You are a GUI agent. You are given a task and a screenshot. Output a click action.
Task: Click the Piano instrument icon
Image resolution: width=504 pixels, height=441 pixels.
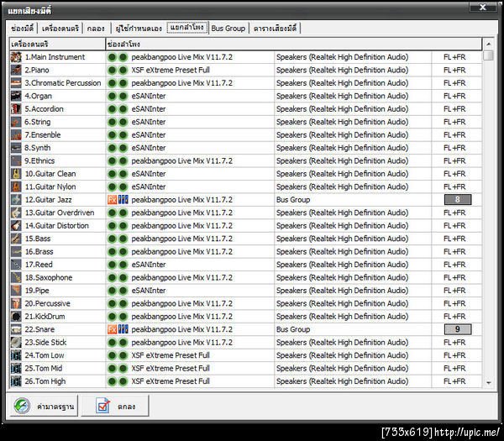coord(16,70)
